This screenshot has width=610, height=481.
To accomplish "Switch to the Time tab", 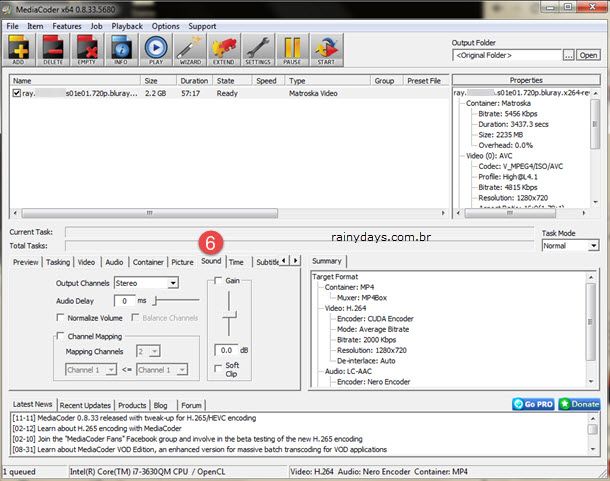I will (x=236, y=262).
